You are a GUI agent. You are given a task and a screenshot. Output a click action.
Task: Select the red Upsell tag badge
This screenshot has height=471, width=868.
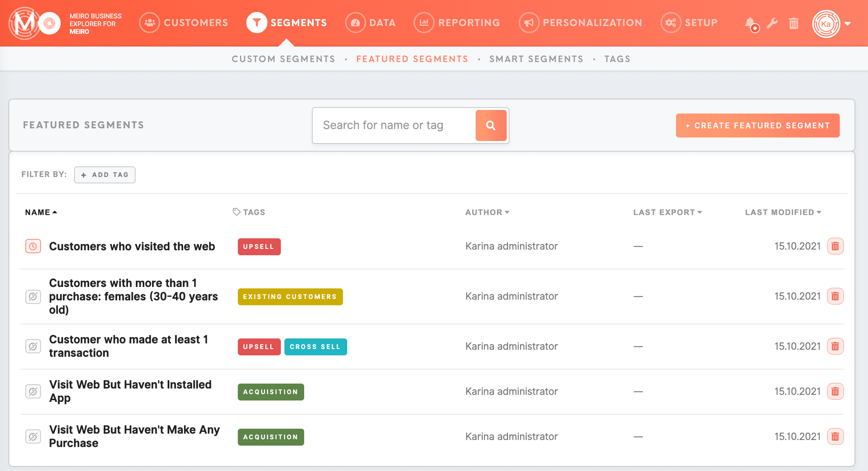(x=259, y=246)
